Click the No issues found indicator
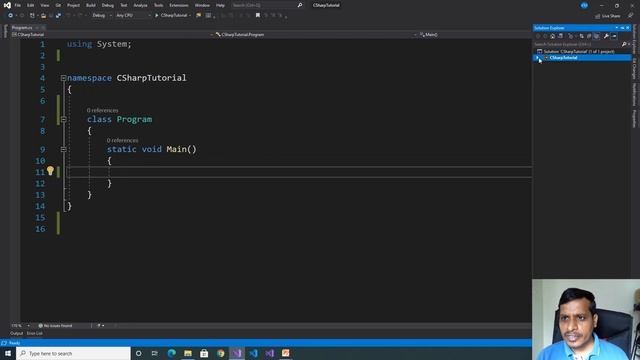 click(x=56, y=326)
